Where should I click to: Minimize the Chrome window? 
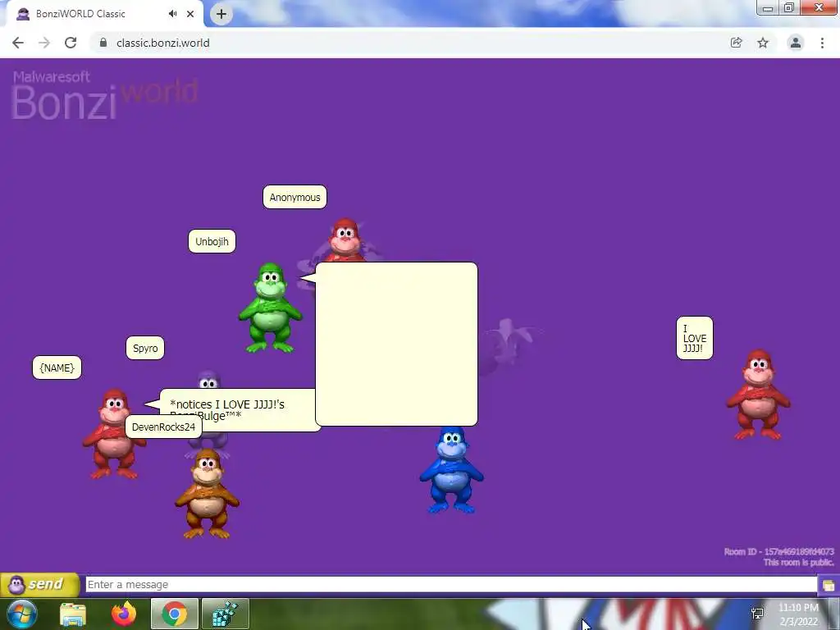point(768,8)
